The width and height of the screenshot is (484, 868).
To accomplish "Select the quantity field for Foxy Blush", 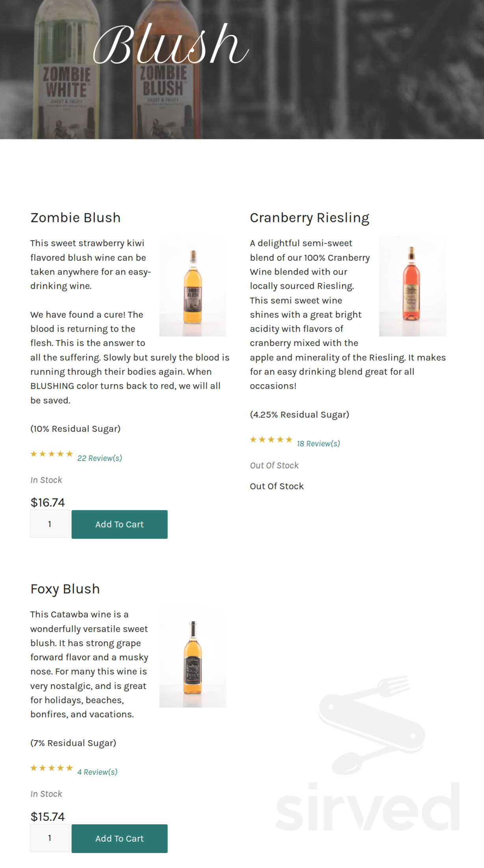I will click(49, 838).
